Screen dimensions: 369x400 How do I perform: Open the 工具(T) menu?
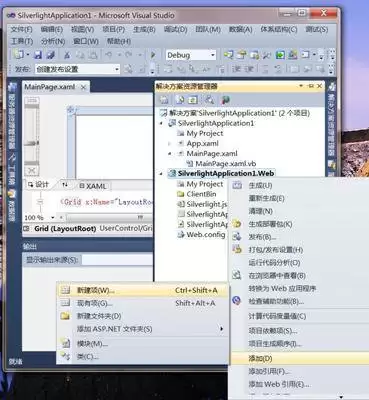click(x=22, y=41)
